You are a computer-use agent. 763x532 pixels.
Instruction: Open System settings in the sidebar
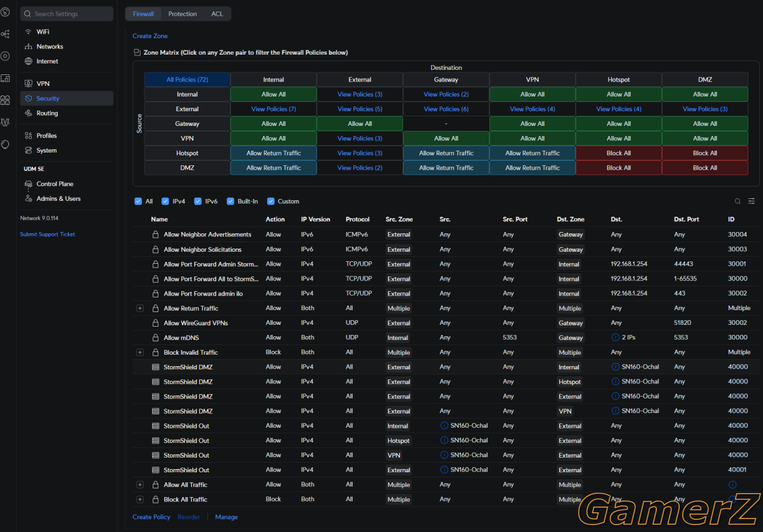pos(67,151)
